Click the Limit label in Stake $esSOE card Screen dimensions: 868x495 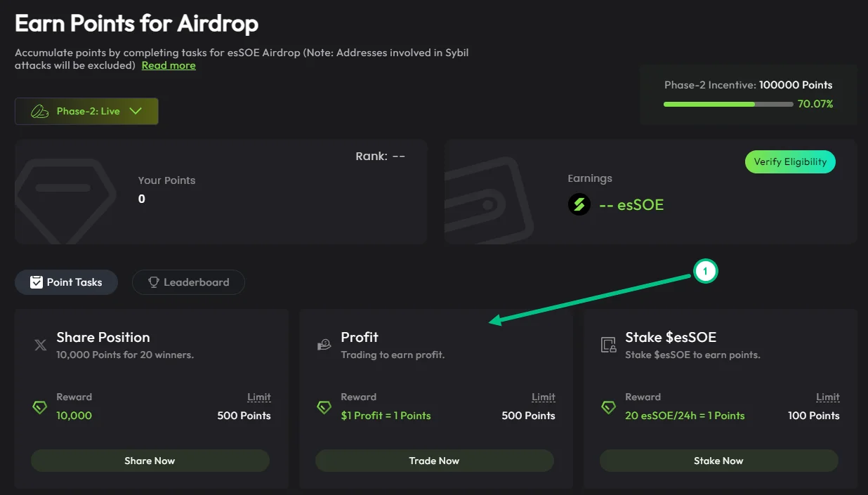[x=828, y=397]
